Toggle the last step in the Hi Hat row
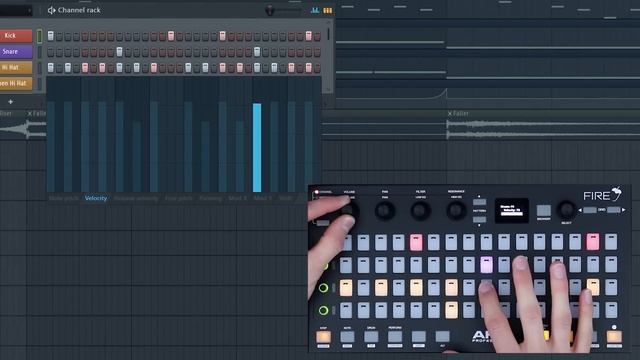 (x=317, y=67)
